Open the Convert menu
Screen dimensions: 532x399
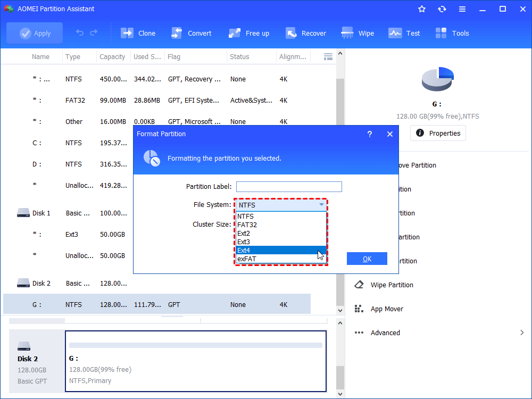point(192,33)
